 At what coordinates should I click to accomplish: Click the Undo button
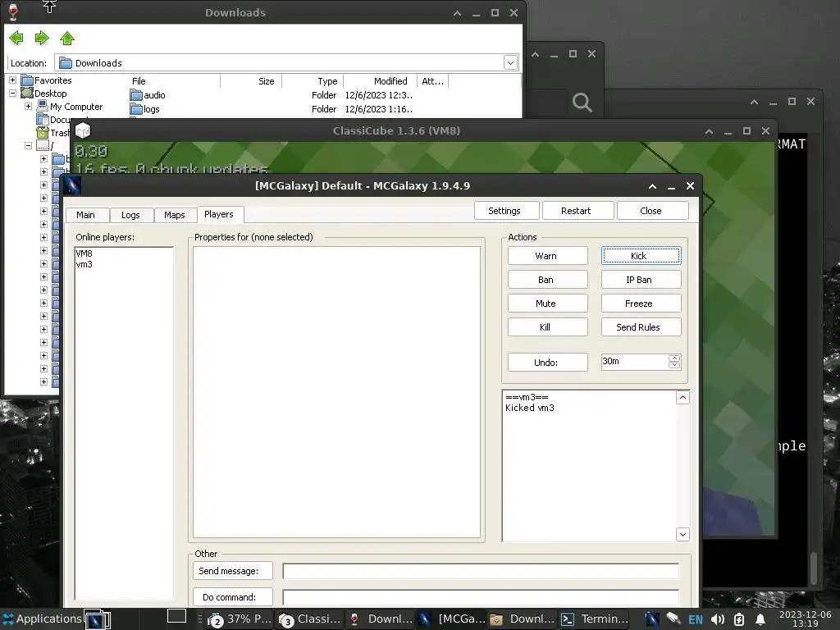546,362
